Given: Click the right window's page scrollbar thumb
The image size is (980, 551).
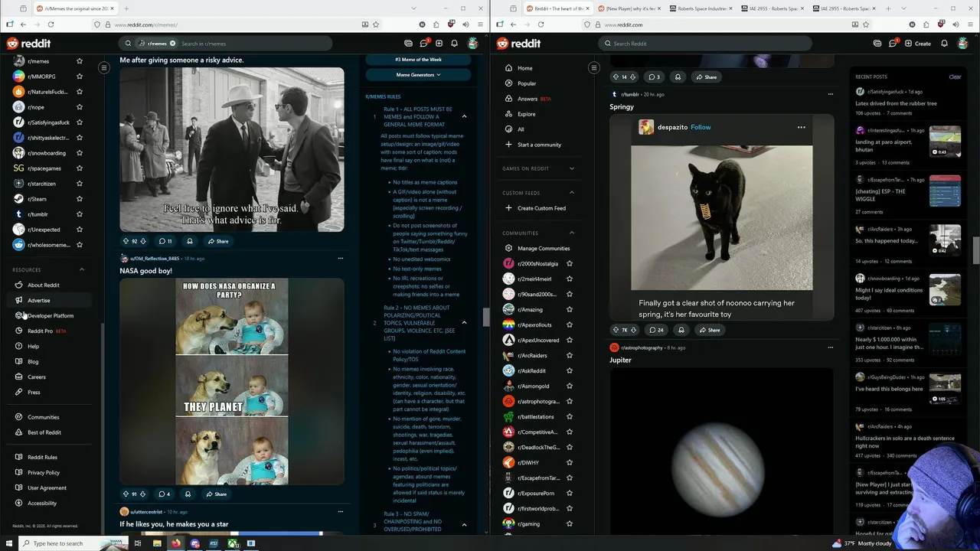Looking at the screenshot, I should (x=976, y=250).
